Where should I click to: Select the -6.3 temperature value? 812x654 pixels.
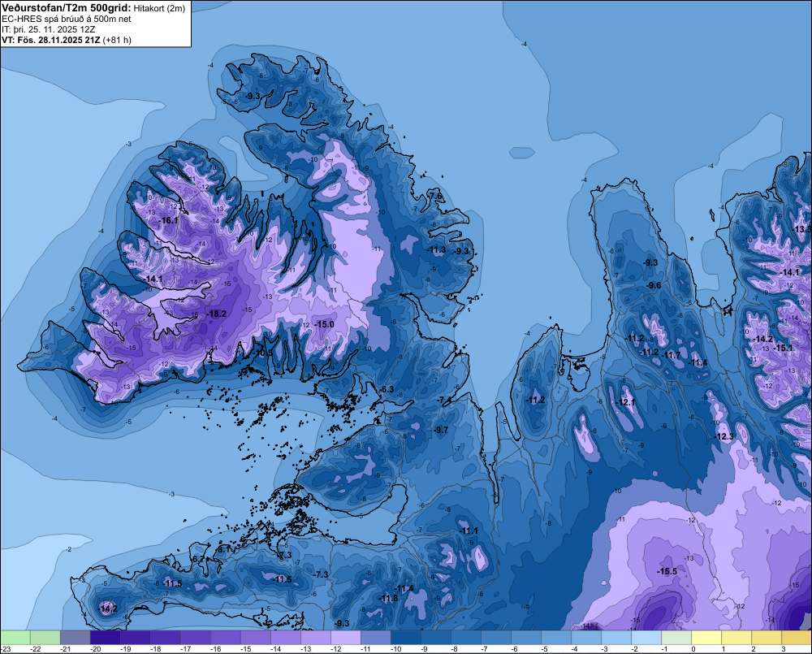[387, 389]
